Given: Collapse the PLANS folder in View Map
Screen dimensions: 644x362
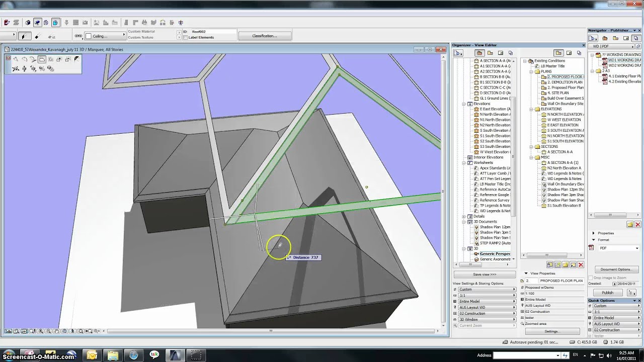Looking at the screenshot, I should coord(531,71).
